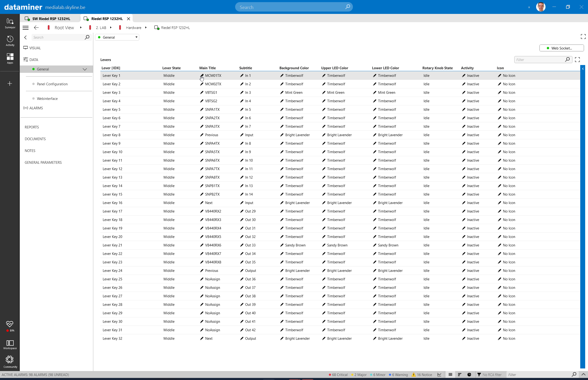The height and width of the screenshot is (380, 588).
Task: Close the Riedel RSP 1232HL tab
Action: pos(128,19)
